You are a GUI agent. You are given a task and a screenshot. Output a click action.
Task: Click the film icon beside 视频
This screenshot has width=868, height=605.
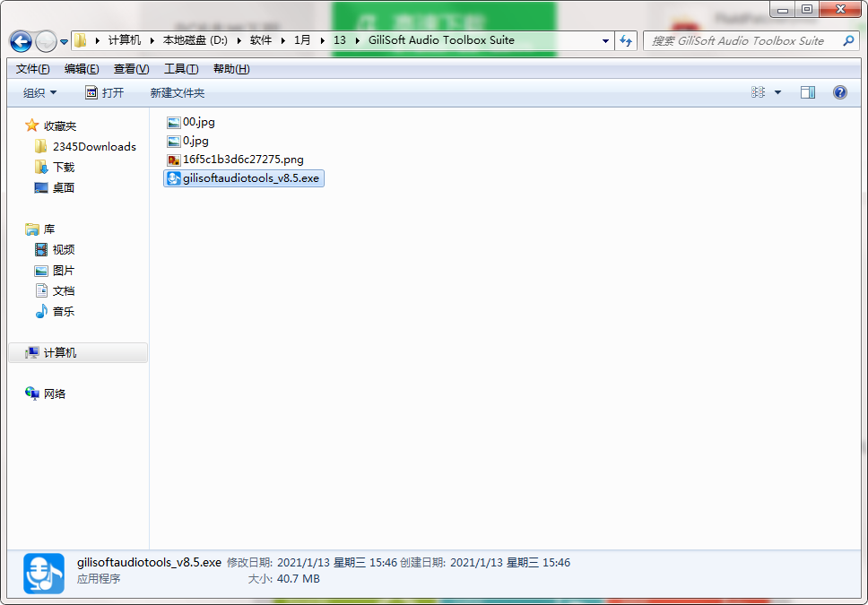(41, 250)
